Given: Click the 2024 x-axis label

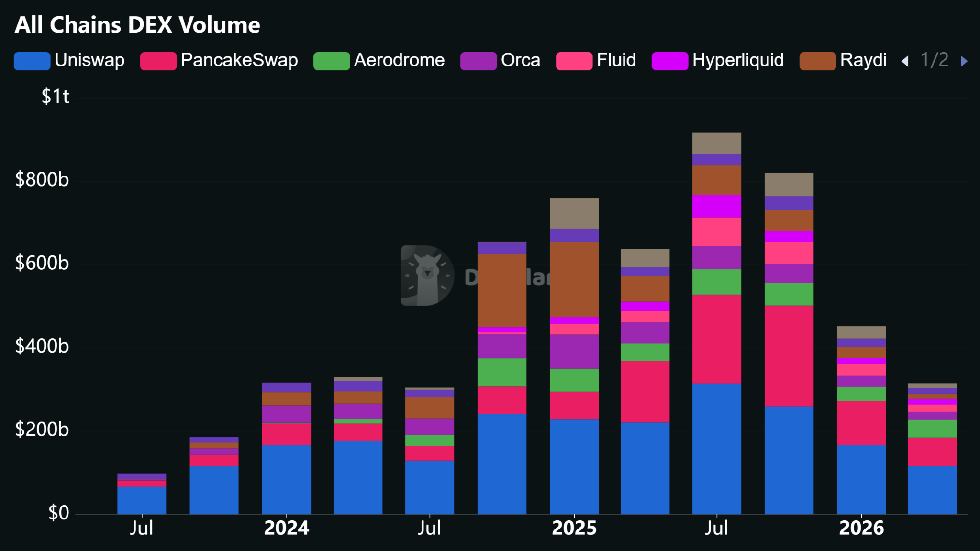Looking at the screenshot, I should click(x=287, y=528).
